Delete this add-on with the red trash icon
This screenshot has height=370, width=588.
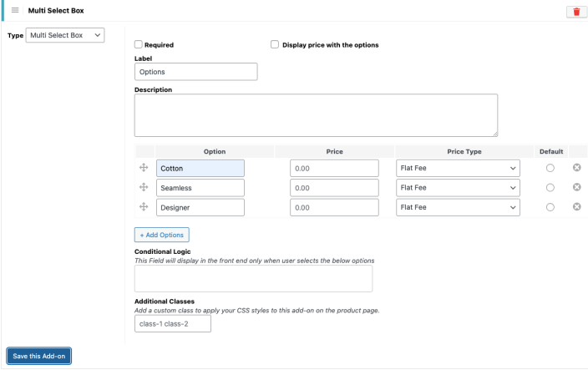575,11
